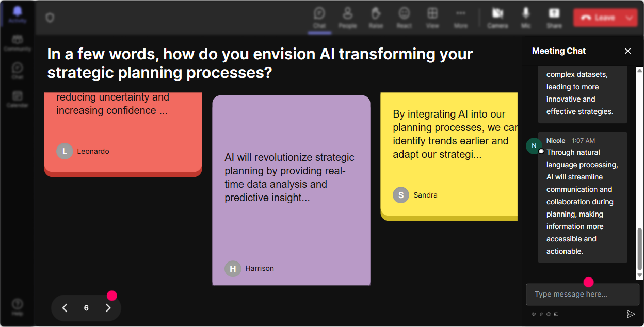Open Community in the left sidebar
644x327 pixels.
point(18,43)
